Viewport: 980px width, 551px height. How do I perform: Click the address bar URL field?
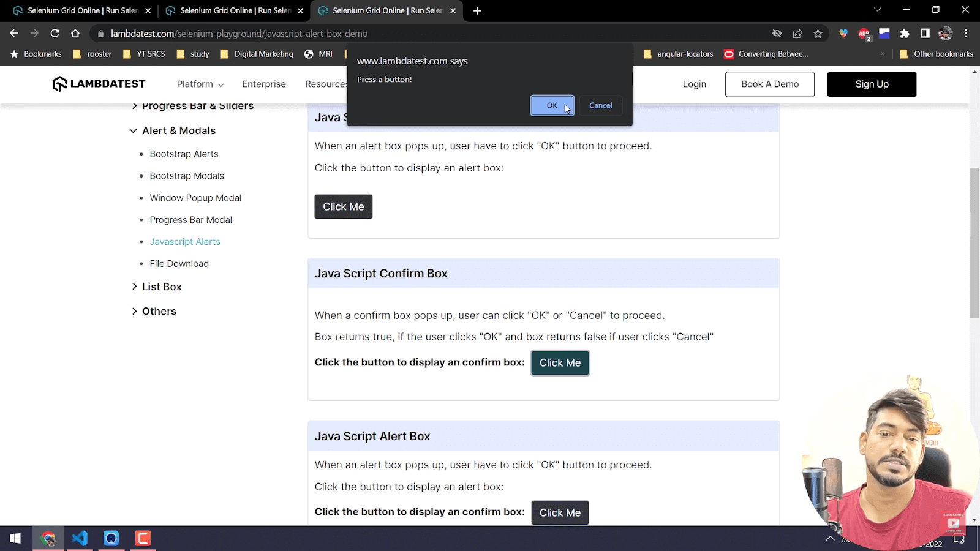[429, 34]
